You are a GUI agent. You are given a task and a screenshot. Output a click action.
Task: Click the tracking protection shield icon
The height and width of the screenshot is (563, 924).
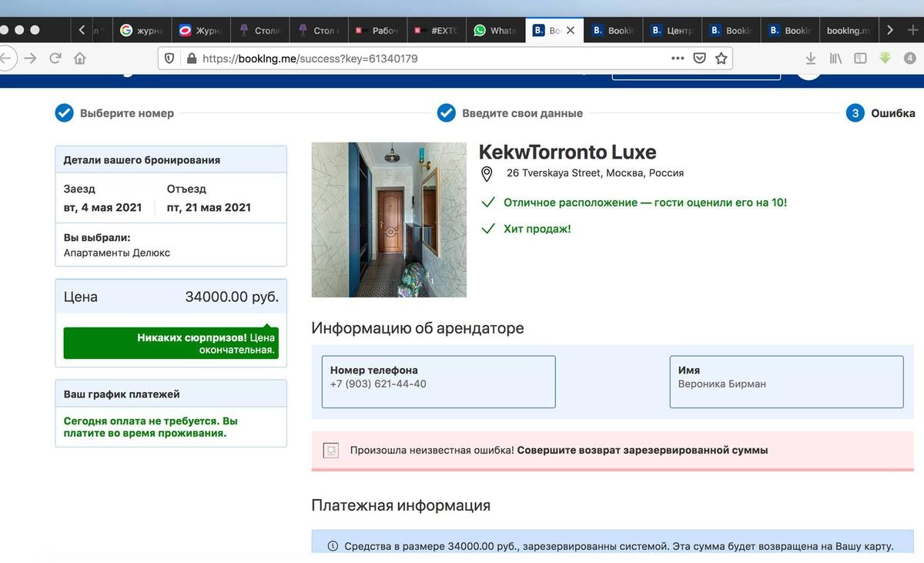(x=170, y=58)
